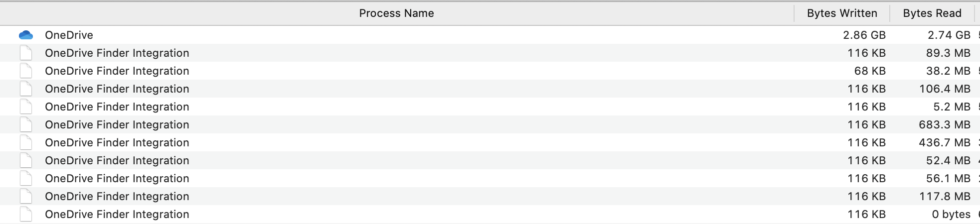Select the document icon in the 5.2 MB row
The width and height of the screenshot is (980, 224).
pyautogui.click(x=26, y=107)
